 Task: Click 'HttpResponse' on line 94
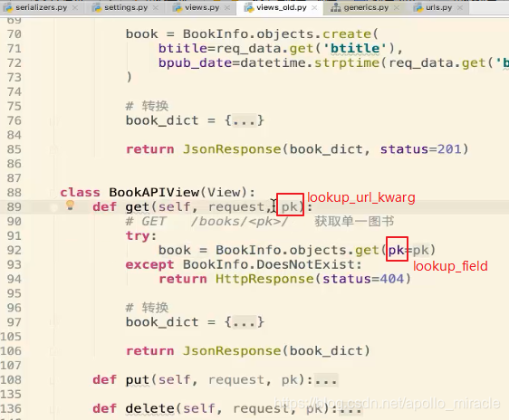coord(264,279)
